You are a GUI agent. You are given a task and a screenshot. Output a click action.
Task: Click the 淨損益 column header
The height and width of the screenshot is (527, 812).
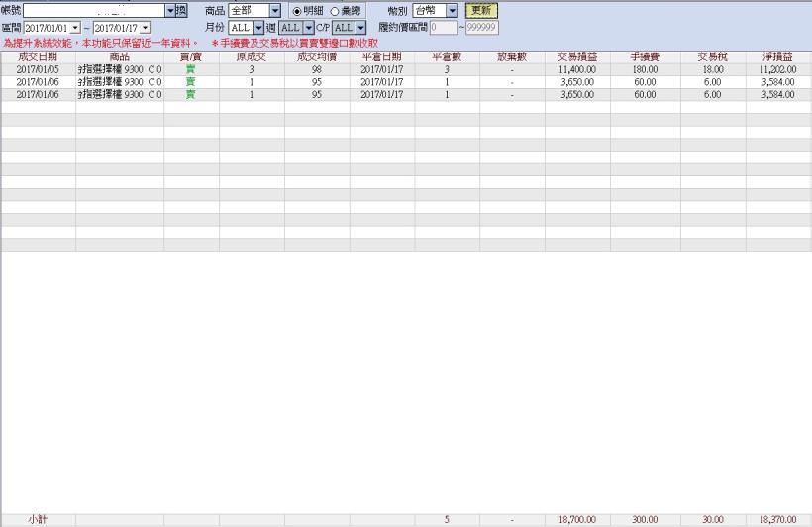[777, 56]
